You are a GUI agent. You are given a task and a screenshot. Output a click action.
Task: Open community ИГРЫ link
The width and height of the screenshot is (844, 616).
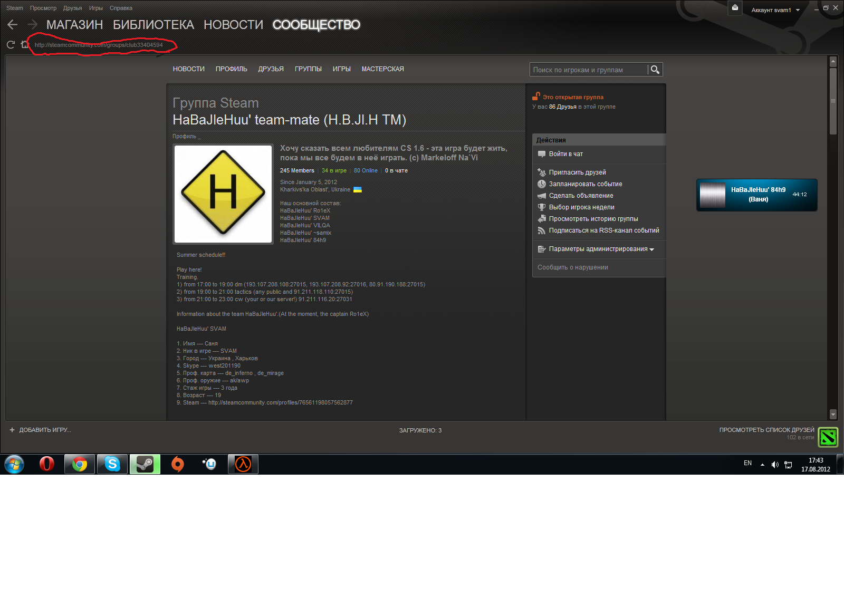[x=342, y=69]
